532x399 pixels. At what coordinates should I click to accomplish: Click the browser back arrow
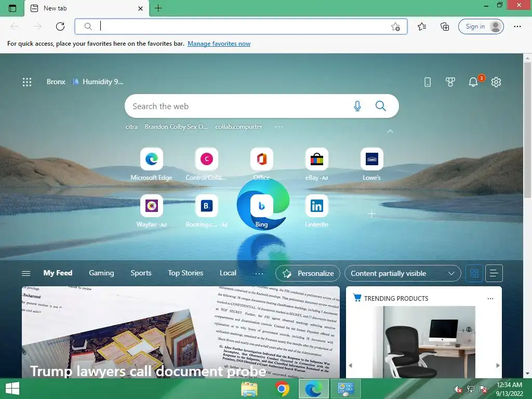15,26
